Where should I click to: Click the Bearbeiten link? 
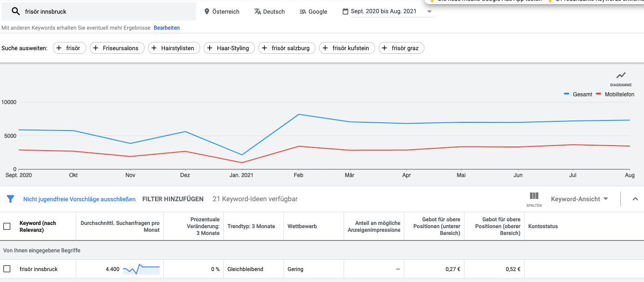[167, 28]
